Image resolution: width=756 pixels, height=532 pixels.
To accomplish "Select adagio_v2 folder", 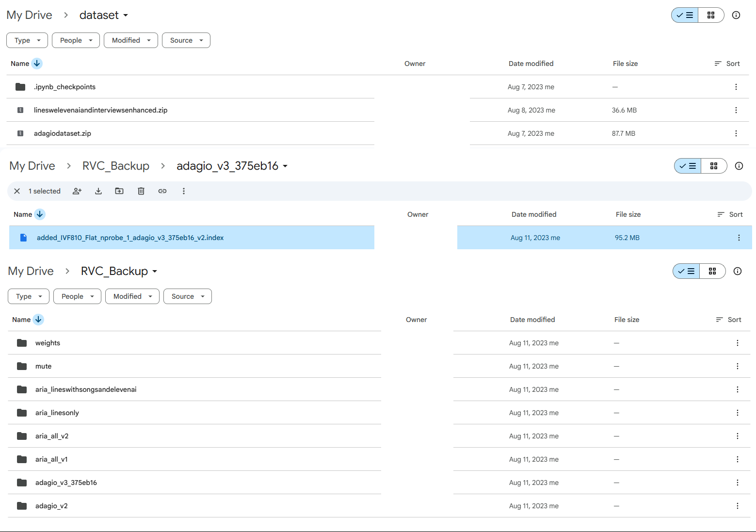I will coord(379,506).
